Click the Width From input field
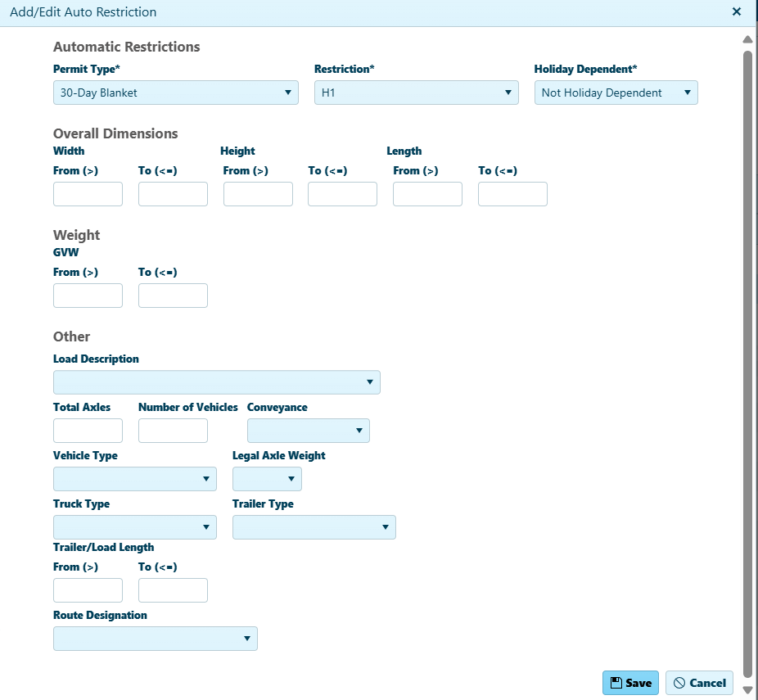The height and width of the screenshot is (700, 758). point(88,194)
